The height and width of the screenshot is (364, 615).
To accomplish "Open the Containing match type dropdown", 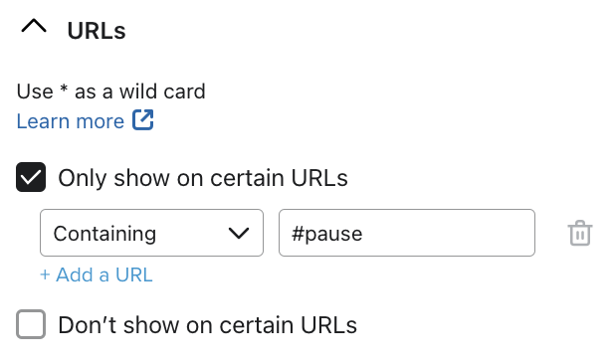I will pyautogui.click(x=151, y=233).
